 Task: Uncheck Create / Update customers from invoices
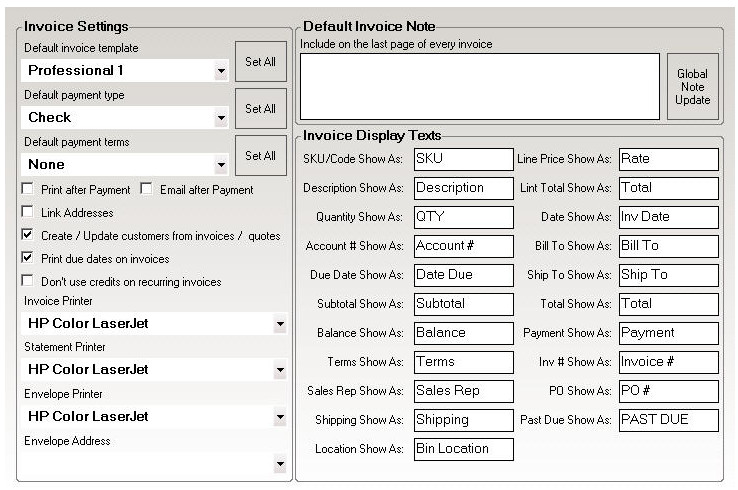(27, 235)
